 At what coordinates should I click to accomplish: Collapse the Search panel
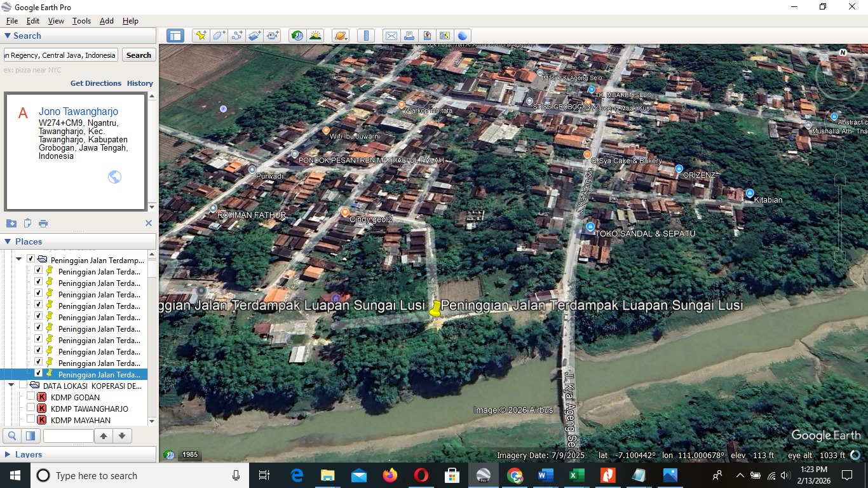8,36
